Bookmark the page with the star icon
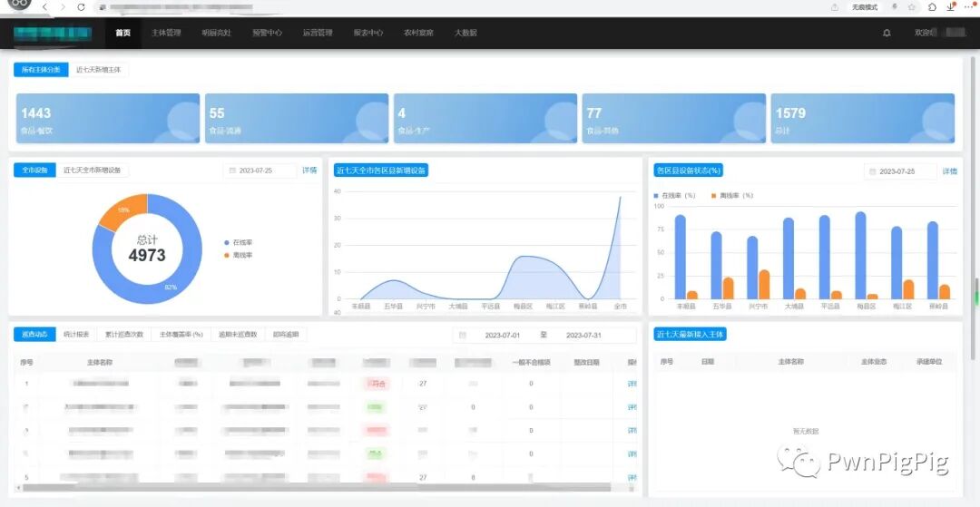The image size is (980, 507). [x=912, y=7]
